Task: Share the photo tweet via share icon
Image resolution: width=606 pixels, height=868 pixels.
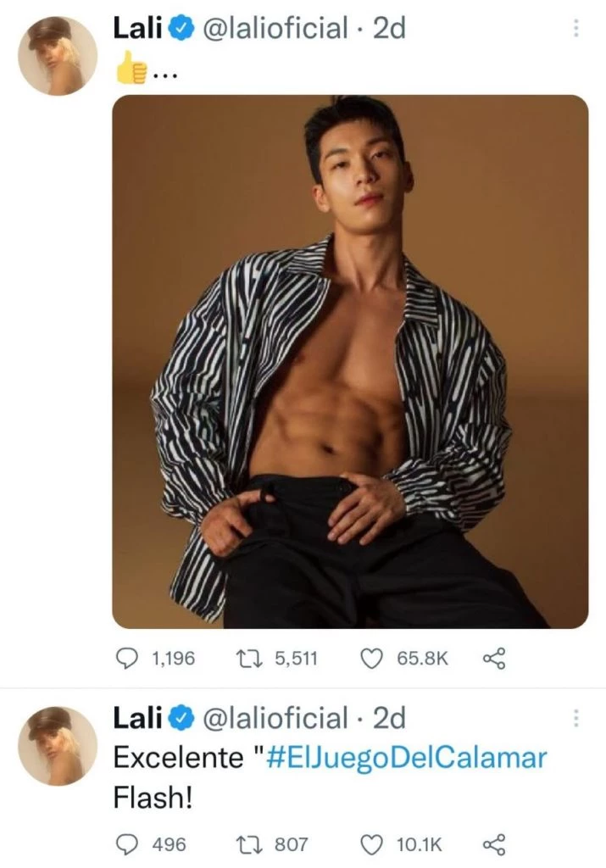Action: coord(493,658)
